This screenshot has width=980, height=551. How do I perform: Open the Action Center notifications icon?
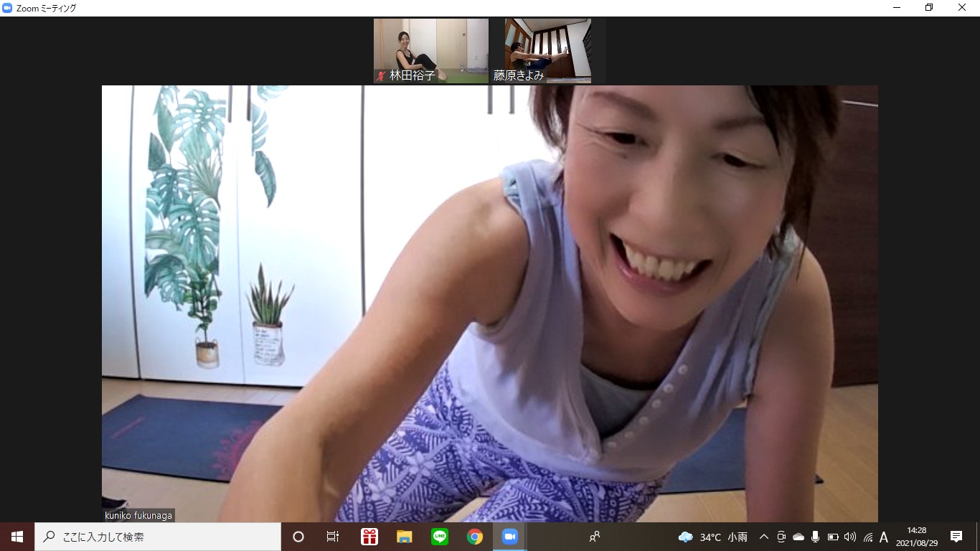956,537
